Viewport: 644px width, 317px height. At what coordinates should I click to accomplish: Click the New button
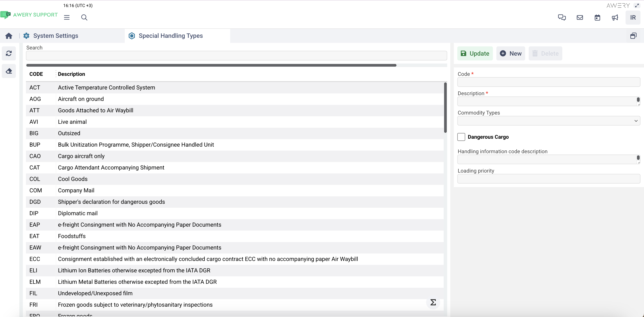tap(510, 53)
